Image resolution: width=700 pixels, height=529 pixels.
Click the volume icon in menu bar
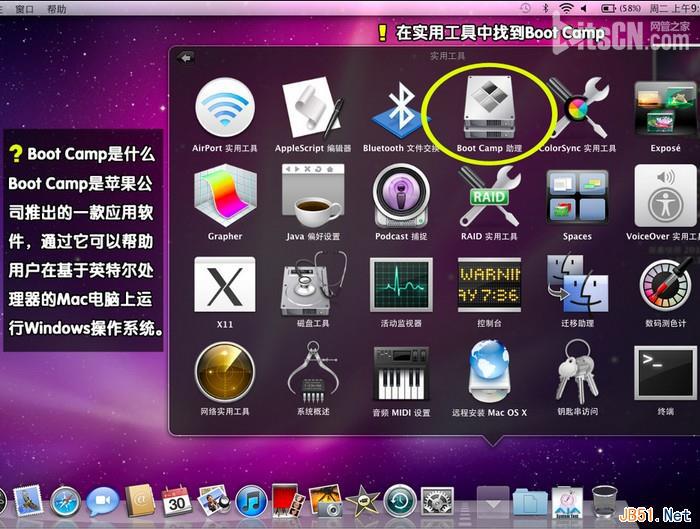click(x=583, y=8)
